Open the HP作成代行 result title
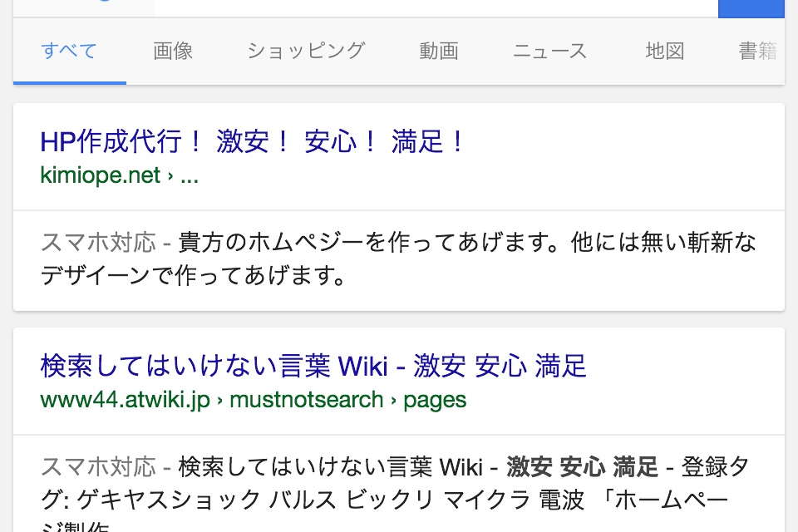 [253, 142]
